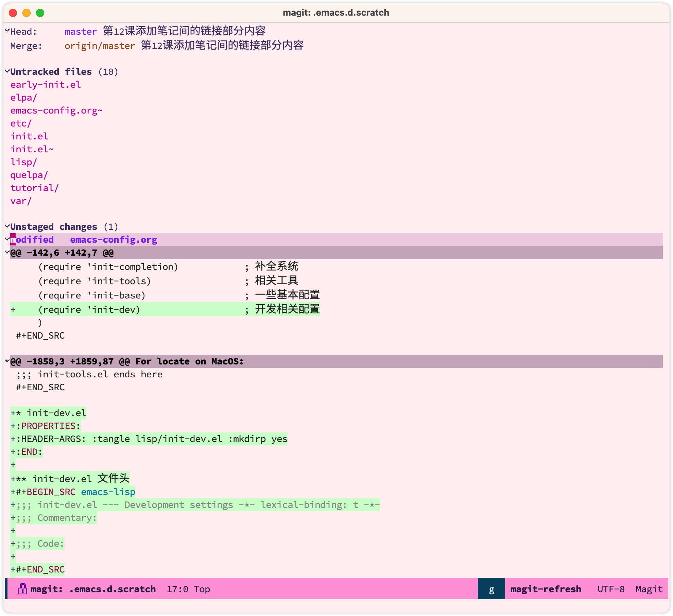Click the '17:0' cursor position in mode line

(177, 589)
